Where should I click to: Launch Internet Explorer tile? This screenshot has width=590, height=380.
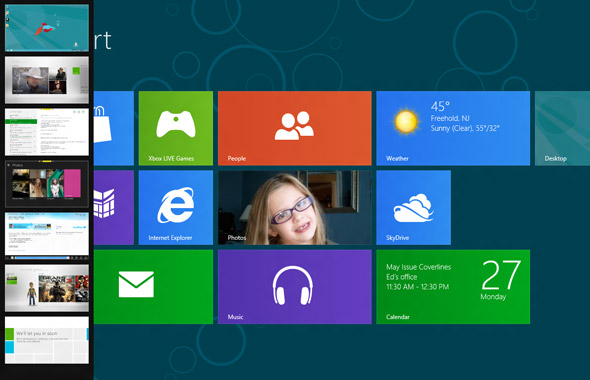pyautogui.click(x=176, y=207)
